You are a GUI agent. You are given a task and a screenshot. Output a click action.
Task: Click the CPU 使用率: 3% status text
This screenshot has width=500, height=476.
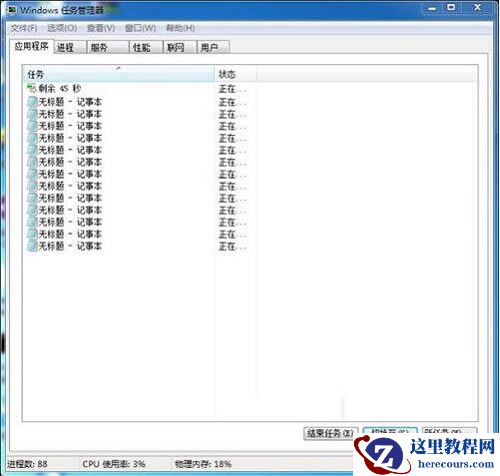point(114,464)
